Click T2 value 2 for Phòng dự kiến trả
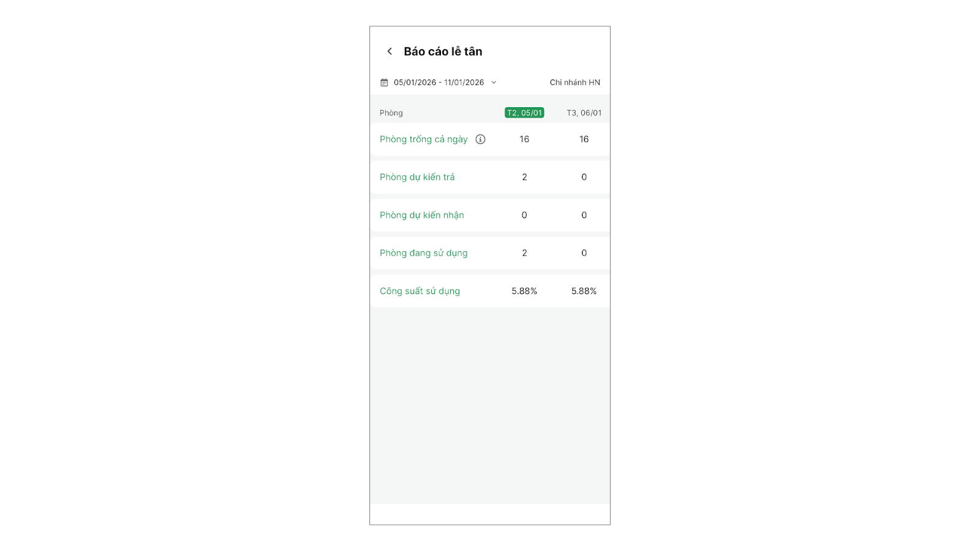Viewport: 980px width, 551px height. tap(524, 178)
